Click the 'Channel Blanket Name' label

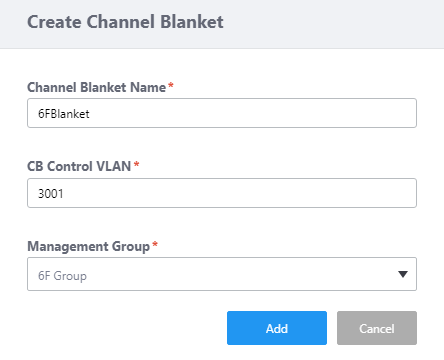[x=96, y=87]
